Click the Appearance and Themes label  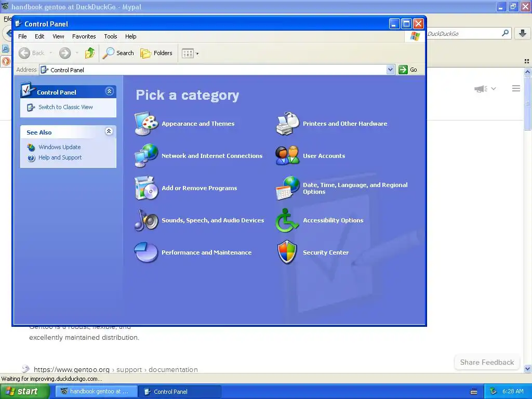[x=198, y=124]
